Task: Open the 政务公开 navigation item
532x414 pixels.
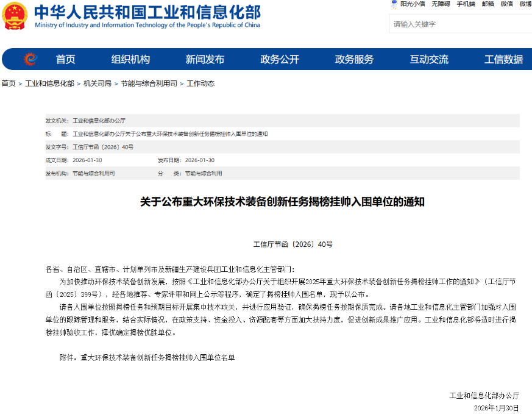Action: [280, 59]
